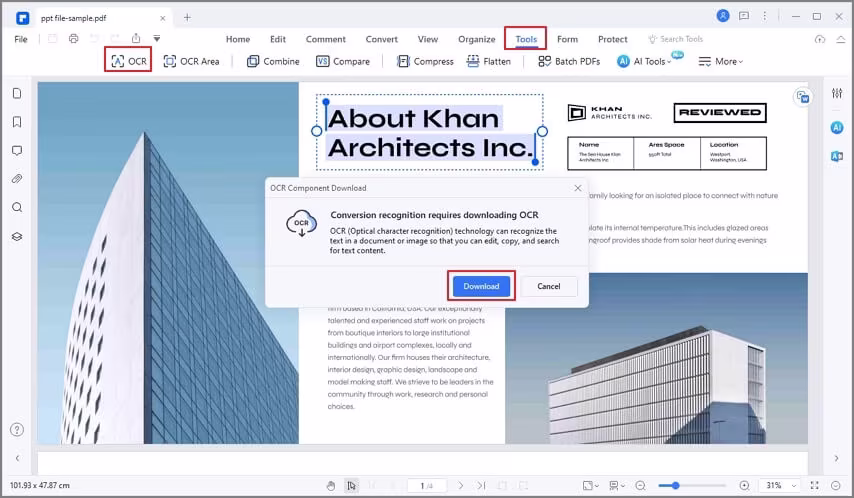The height and width of the screenshot is (498, 854).
Task: Click the About Khan Architects Inc. heading
Action: click(430, 133)
